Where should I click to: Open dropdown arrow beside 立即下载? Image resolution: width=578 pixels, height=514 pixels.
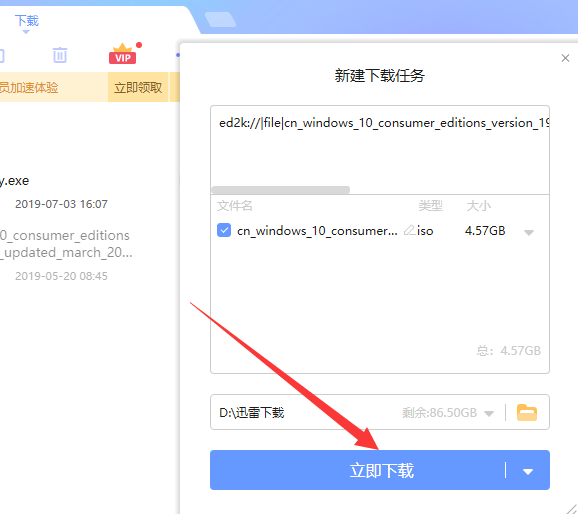(528, 471)
